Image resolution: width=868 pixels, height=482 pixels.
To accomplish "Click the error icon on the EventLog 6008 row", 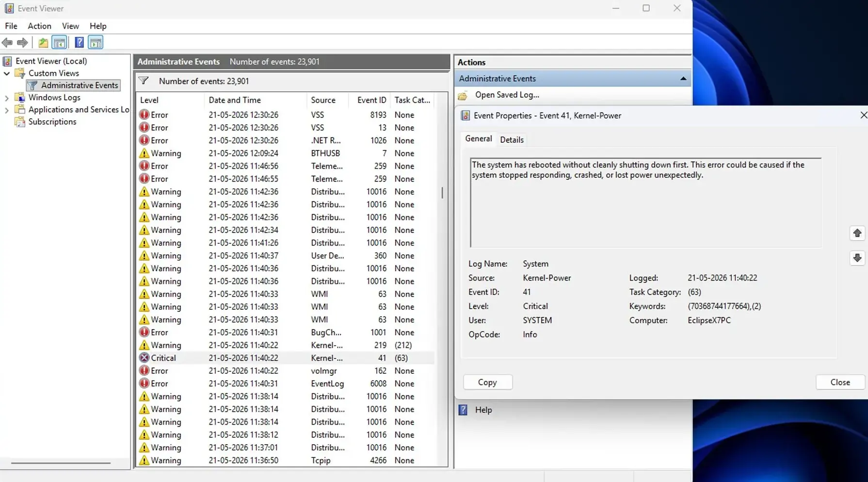I will (144, 383).
